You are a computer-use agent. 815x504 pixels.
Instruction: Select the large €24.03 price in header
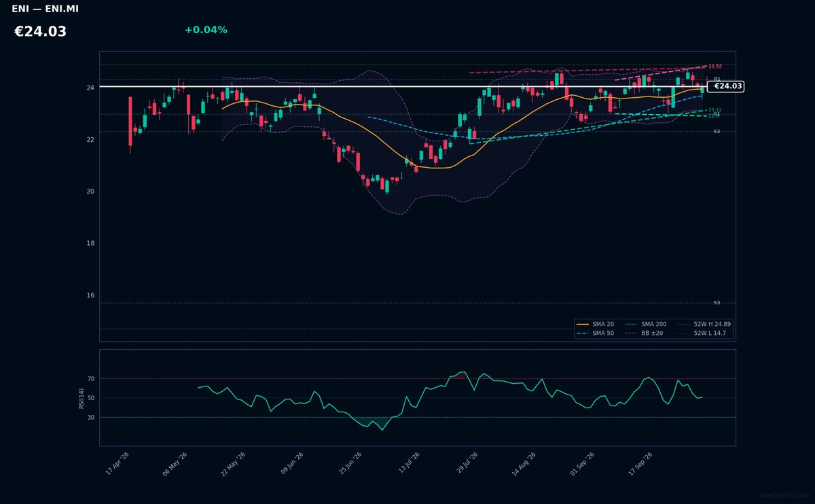40,31
